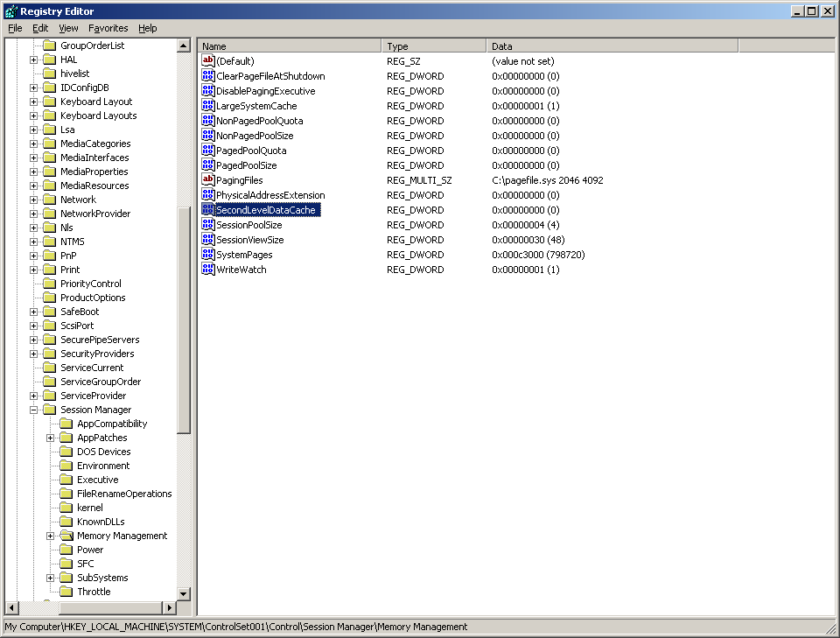Click the tree pane scroll right arrow

point(169,607)
